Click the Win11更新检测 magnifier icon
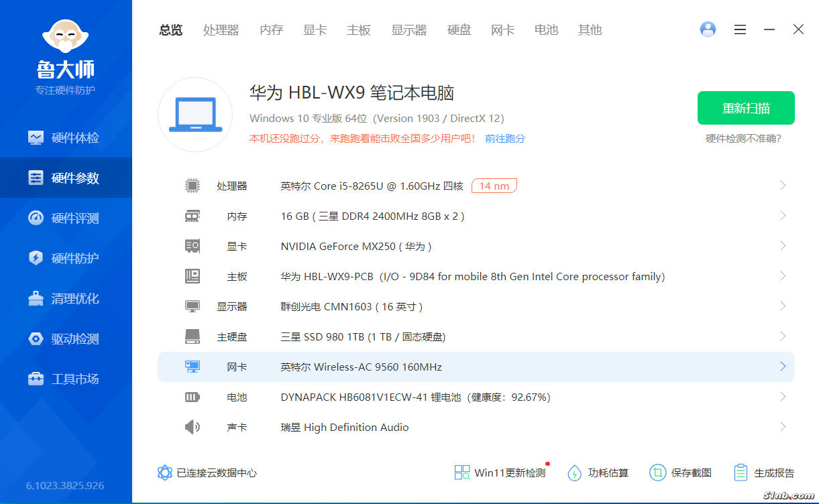 click(462, 472)
